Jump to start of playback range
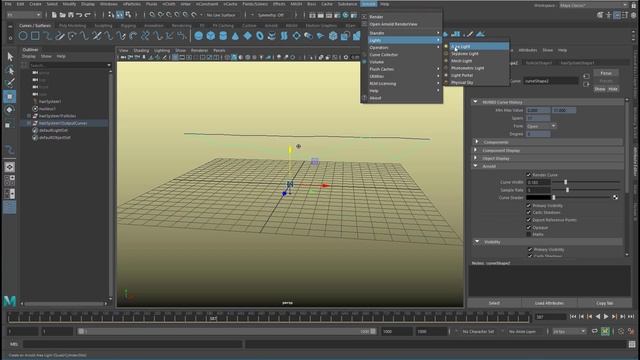 [573, 316]
